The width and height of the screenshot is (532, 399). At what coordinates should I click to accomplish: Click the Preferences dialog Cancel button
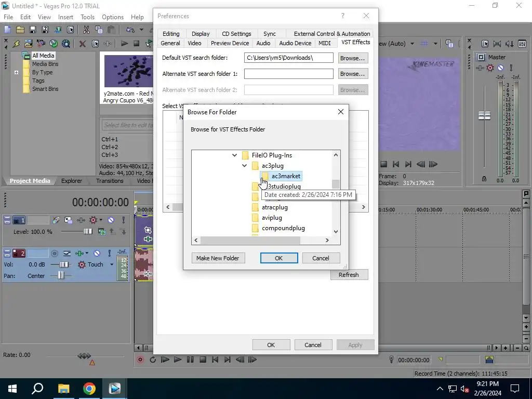[x=313, y=345]
